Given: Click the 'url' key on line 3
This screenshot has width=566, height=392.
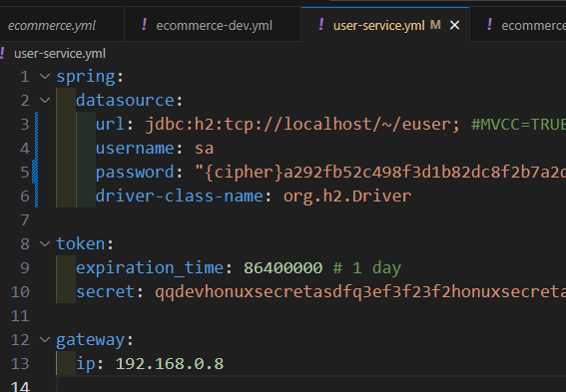Looking at the screenshot, I should tap(110, 125).
